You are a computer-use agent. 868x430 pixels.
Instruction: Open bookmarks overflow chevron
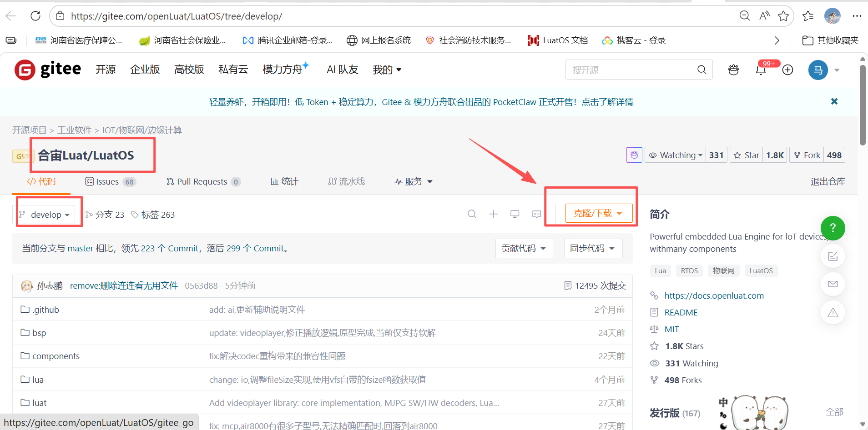click(777, 40)
